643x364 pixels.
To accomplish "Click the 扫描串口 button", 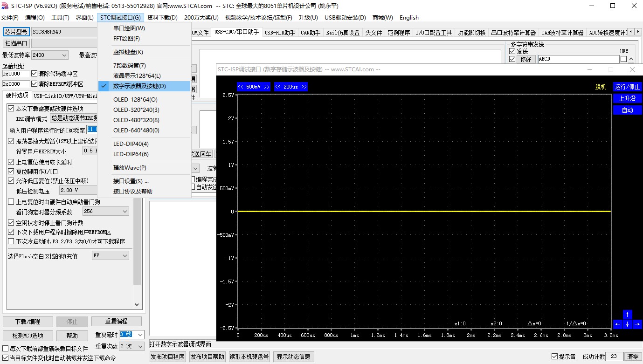I will pos(16,43).
